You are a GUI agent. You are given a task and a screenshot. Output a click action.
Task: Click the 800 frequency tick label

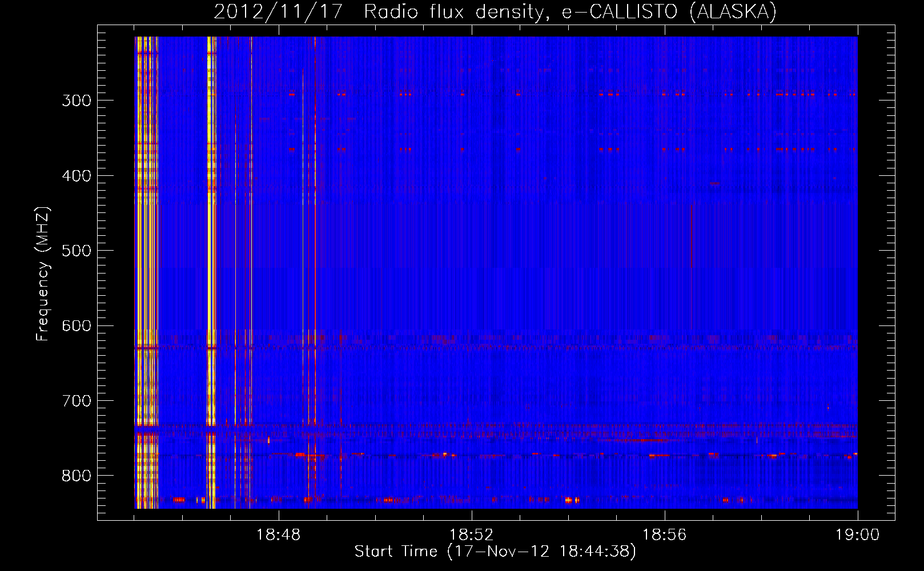(77, 476)
